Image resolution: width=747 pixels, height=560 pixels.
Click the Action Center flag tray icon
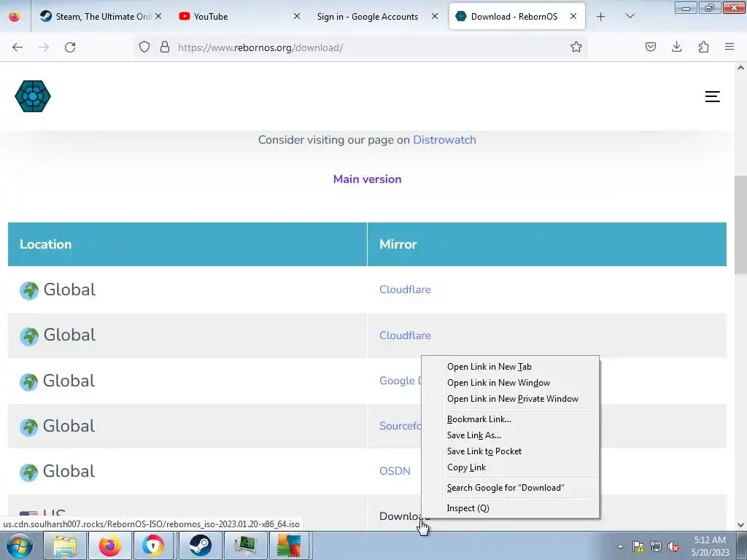coord(638,546)
